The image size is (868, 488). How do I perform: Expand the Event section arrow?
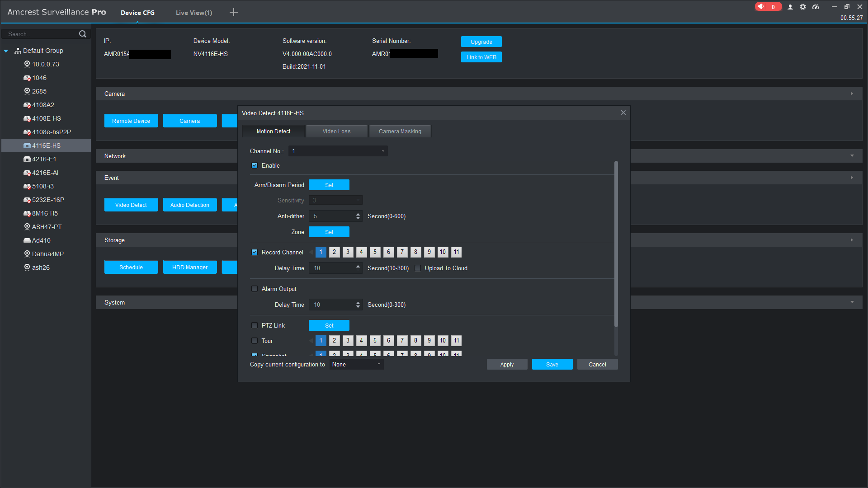click(852, 178)
